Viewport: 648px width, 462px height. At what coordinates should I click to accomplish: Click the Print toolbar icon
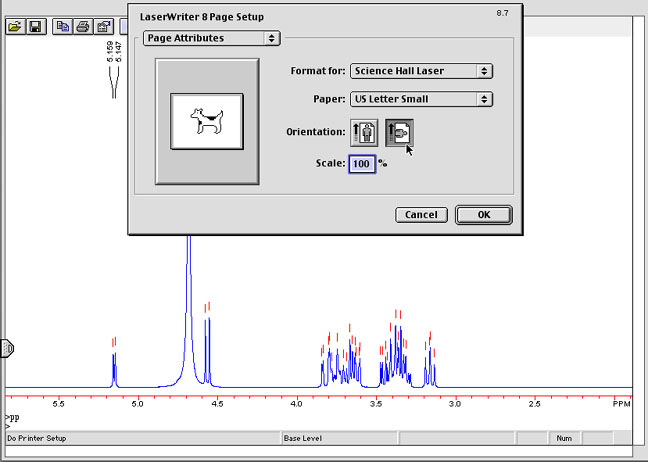click(84, 26)
